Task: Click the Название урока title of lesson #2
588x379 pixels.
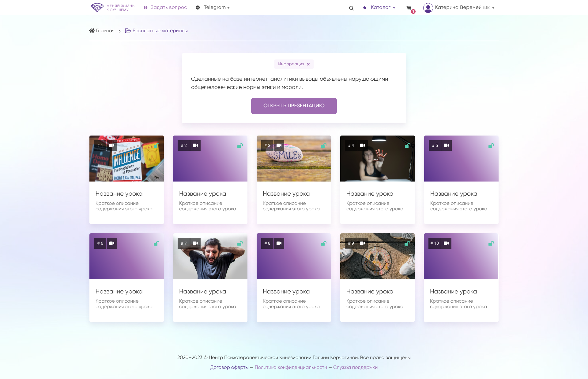Action: point(202,194)
